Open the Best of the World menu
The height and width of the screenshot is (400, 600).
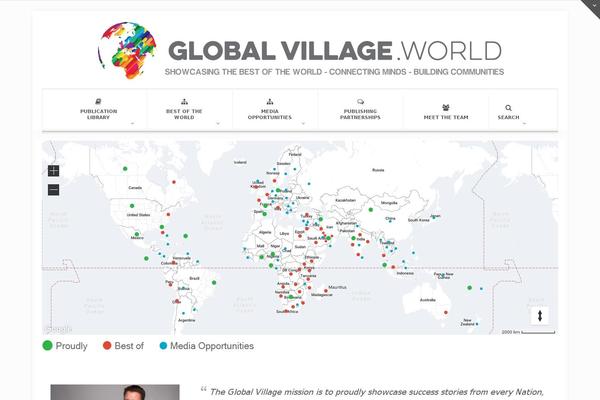click(x=184, y=114)
